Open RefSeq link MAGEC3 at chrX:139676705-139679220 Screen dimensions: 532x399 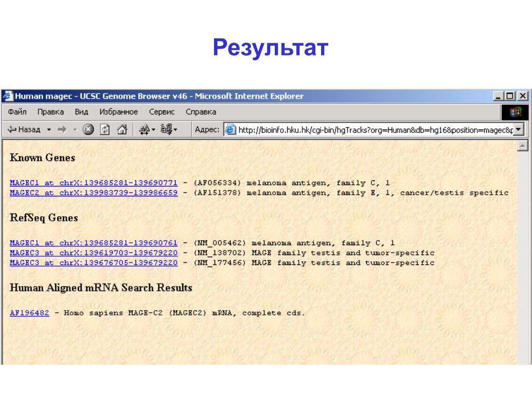(94, 262)
